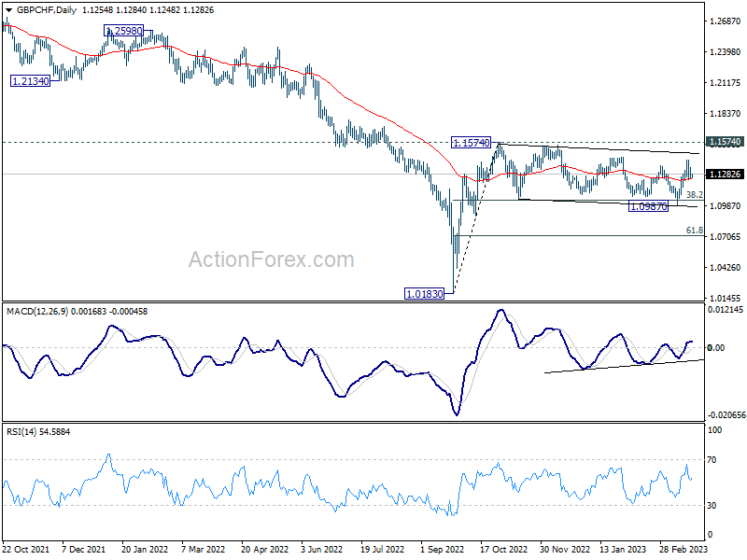Screen dimensions: 747x560
Task: Select the GBPCHF,Daily chart title
Action: pyautogui.click(x=46, y=10)
